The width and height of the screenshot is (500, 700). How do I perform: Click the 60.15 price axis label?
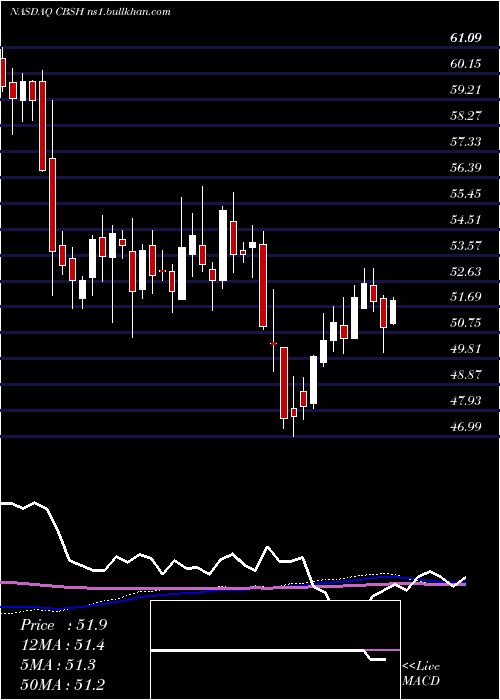pos(466,64)
